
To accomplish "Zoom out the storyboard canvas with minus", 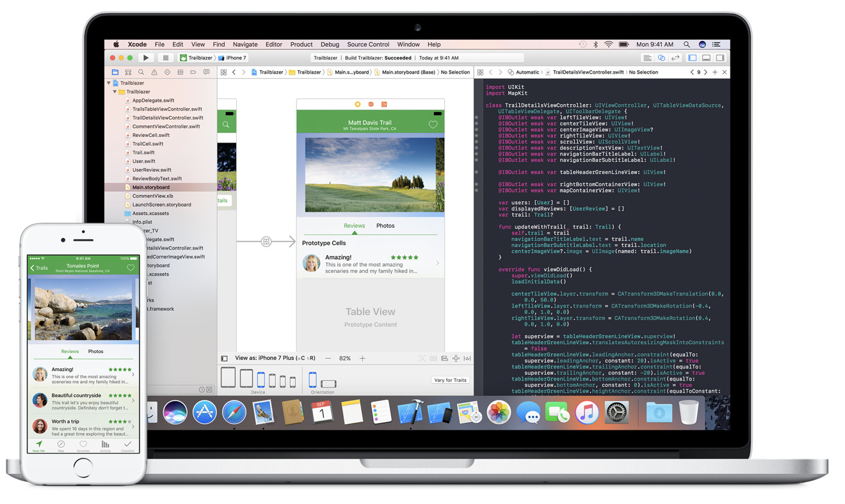I will [x=328, y=358].
